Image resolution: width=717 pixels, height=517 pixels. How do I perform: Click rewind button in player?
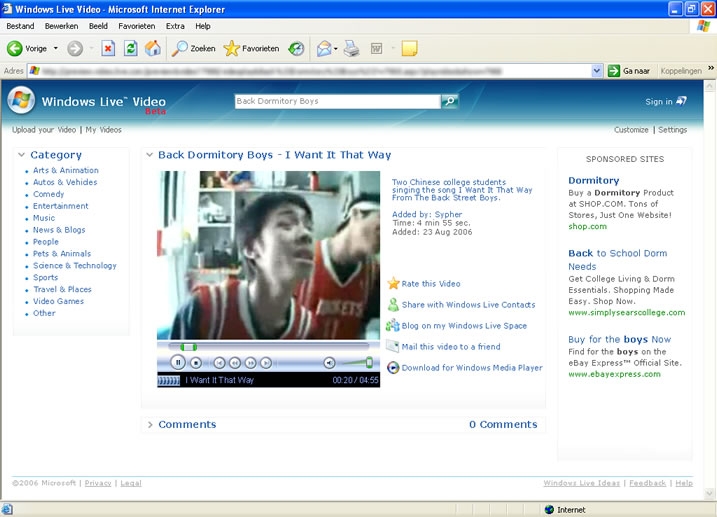coord(235,363)
